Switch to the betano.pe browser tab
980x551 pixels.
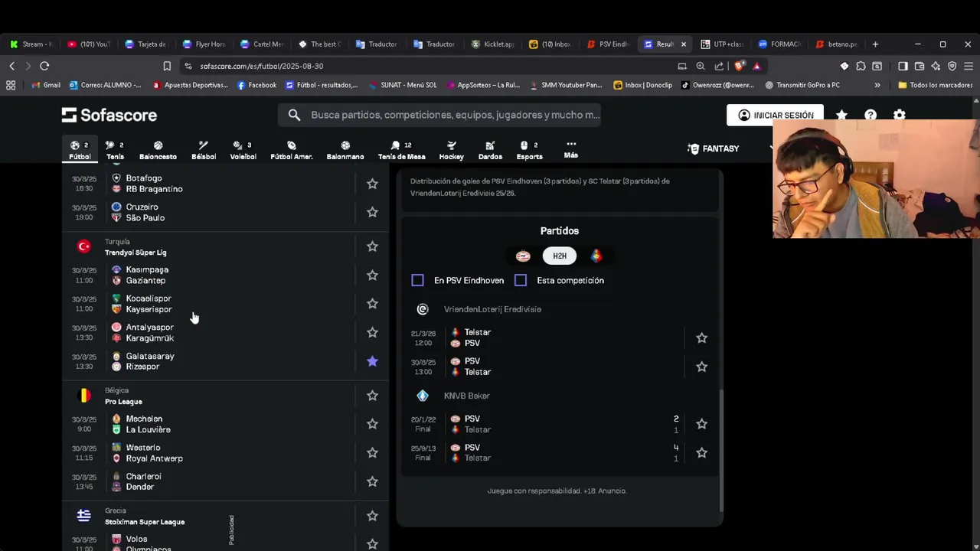836,44
